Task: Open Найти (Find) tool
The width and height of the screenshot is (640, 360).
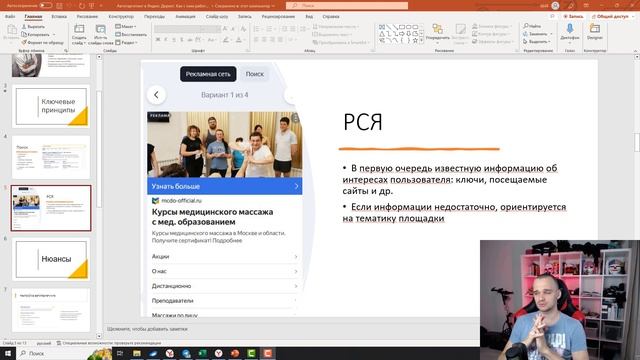Action: (532, 27)
